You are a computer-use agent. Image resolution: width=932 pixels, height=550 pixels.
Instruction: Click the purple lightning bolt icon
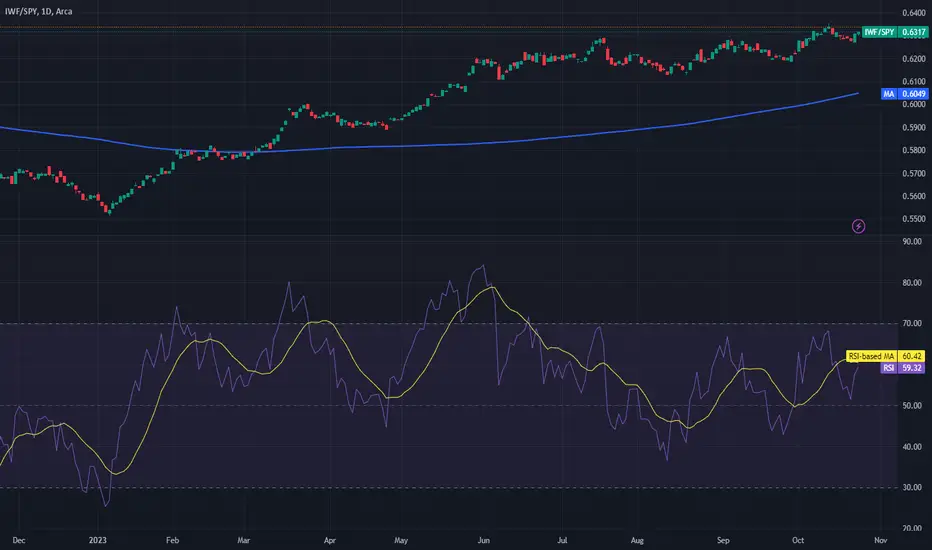[858, 226]
